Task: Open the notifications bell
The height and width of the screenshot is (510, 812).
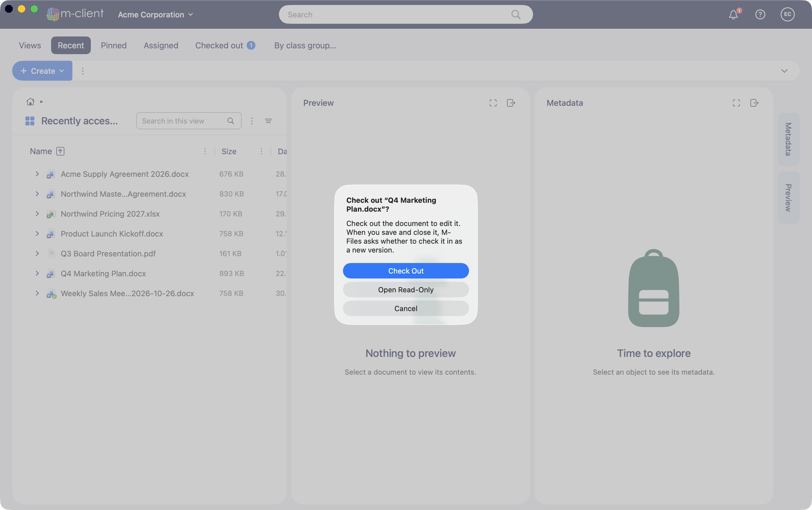Action: click(733, 15)
